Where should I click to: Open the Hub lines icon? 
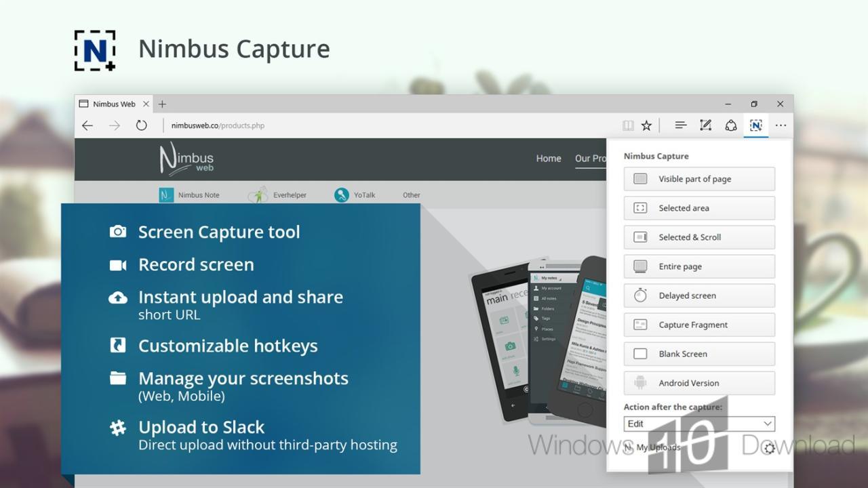coord(681,125)
